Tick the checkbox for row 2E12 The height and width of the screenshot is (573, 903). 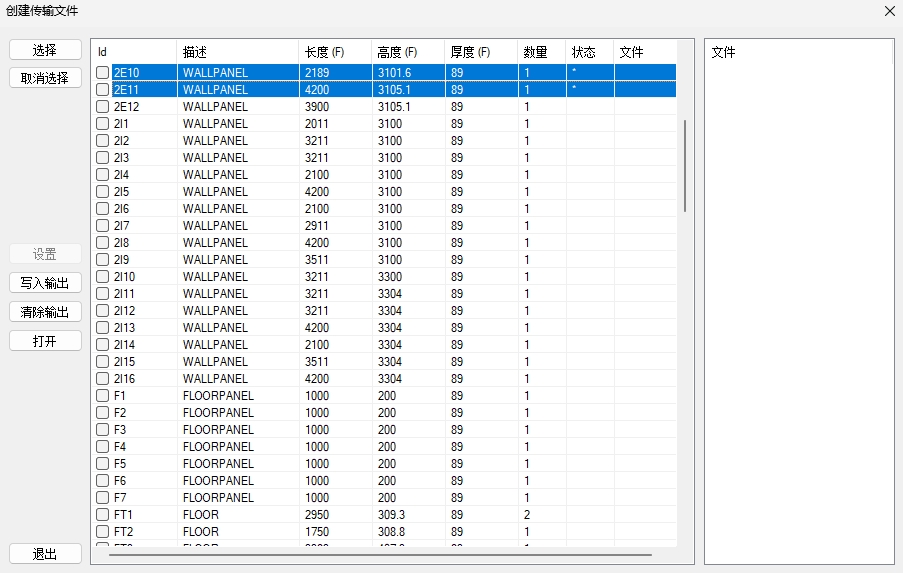tap(103, 107)
